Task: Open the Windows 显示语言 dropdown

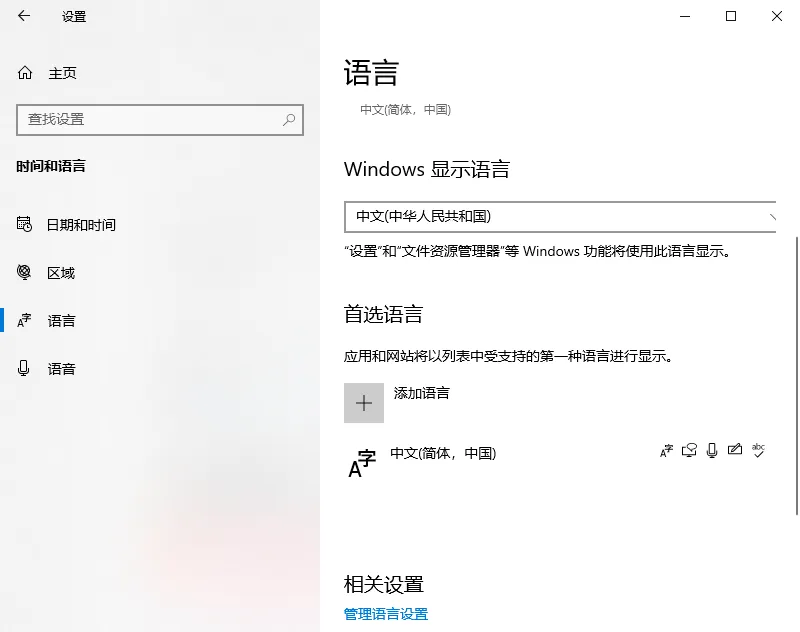Action: coord(560,217)
